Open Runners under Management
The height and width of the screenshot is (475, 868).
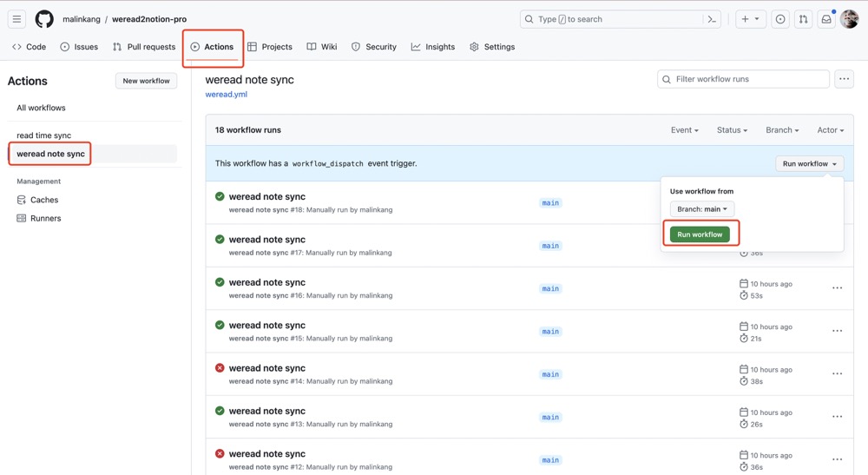click(x=39, y=218)
